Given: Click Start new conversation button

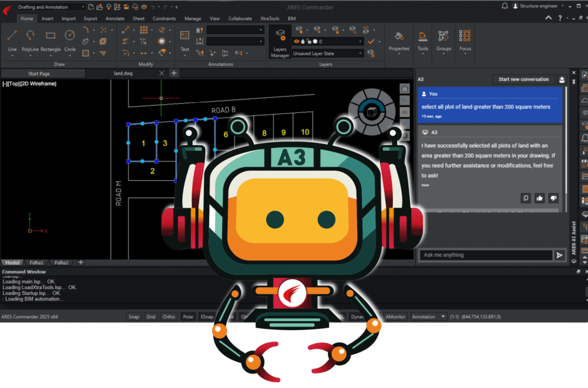Looking at the screenshot, I should [x=523, y=79].
